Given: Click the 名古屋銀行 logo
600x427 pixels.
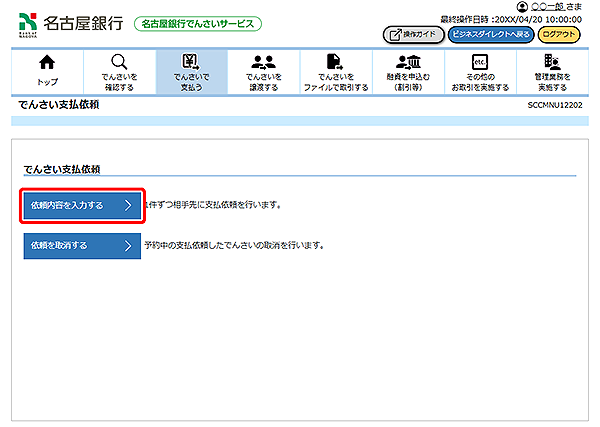Looking at the screenshot, I should (69, 23).
